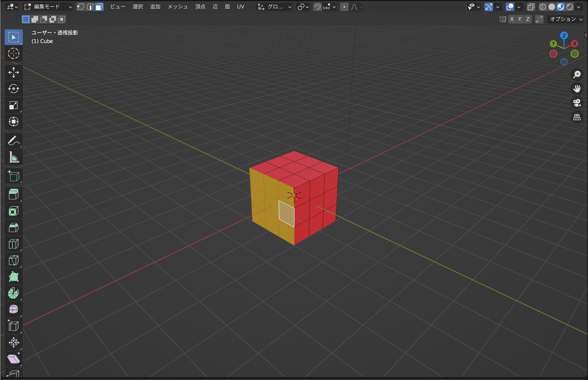The image size is (588, 380).
Task: Choose the Rotate tool
Action: [14, 89]
